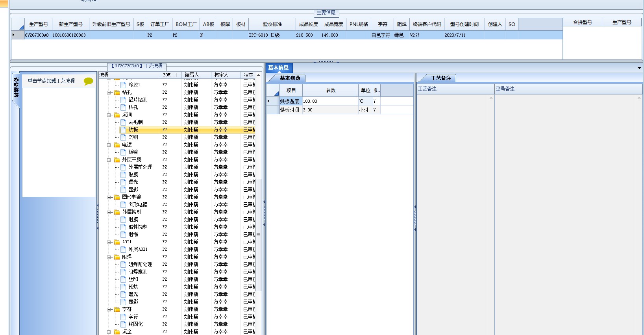644x335 pixels.
Task: Click the 合拼型号 column header
Action: pos(583,22)
